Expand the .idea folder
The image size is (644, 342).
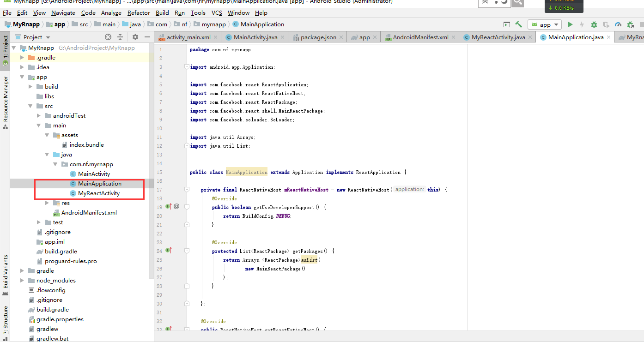click(x=22, y=67)
